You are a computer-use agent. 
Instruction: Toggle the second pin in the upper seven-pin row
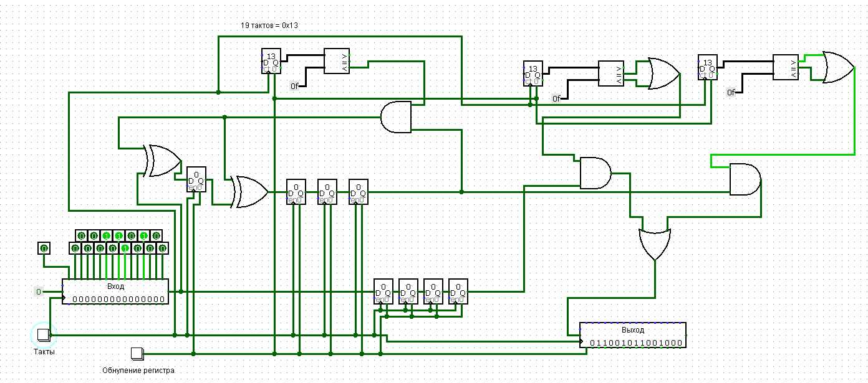point(94,235)
